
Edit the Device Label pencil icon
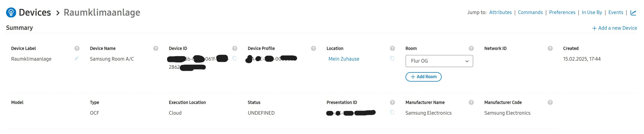pos(77,58)
